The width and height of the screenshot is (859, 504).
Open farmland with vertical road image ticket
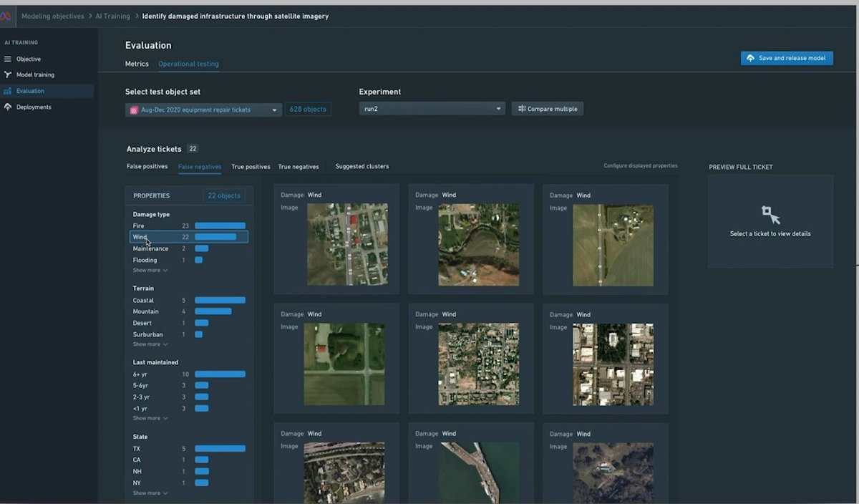point(613,246)
